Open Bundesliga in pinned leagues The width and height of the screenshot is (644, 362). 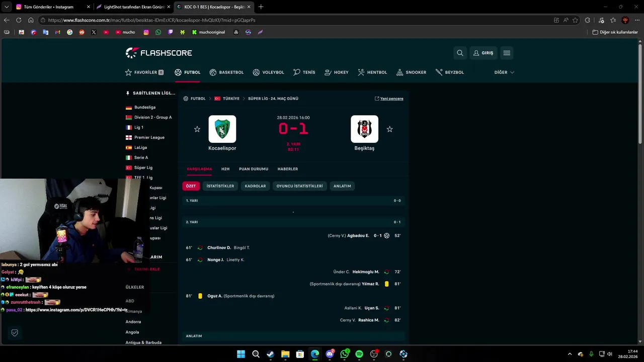(145, 107)
